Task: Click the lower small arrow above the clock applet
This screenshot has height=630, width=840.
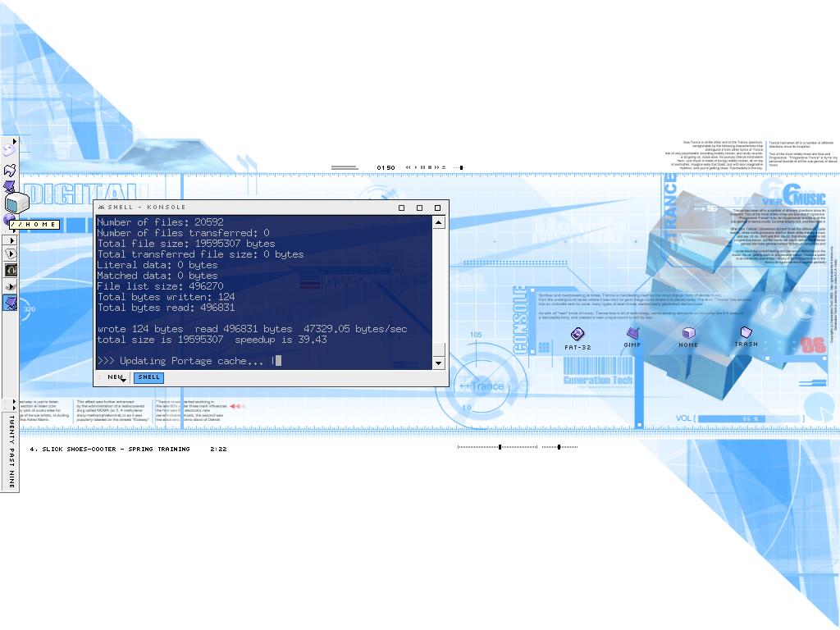Action: click(x=14, y=409)
